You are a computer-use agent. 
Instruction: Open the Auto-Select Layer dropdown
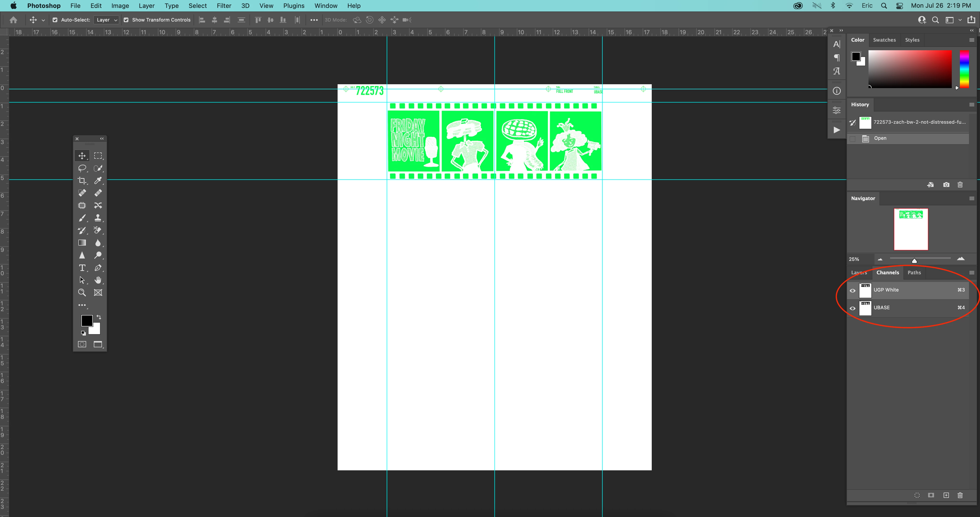(106, 20)
